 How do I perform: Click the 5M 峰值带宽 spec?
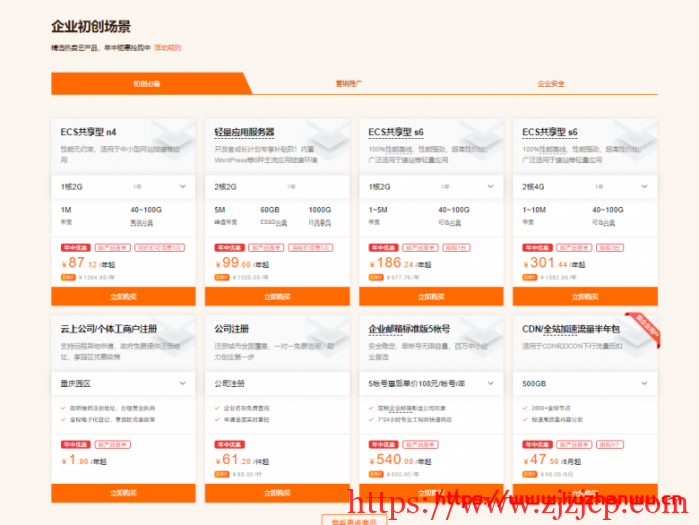pos(226,216)
